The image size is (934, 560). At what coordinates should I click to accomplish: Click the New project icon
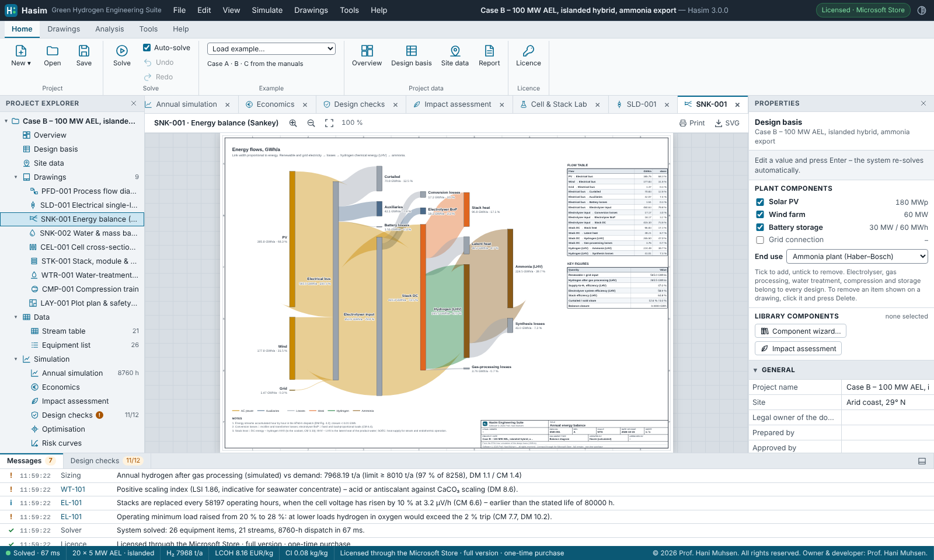tap(21, 56)
